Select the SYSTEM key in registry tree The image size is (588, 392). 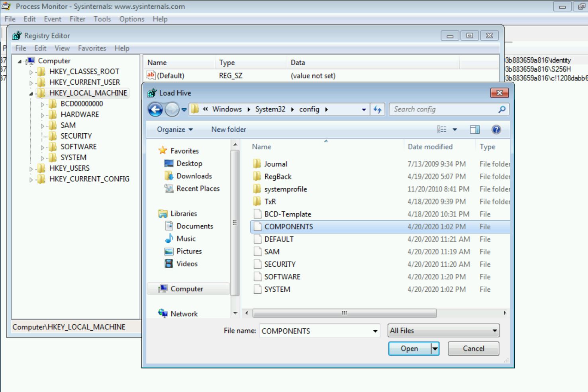click(73, 157)
